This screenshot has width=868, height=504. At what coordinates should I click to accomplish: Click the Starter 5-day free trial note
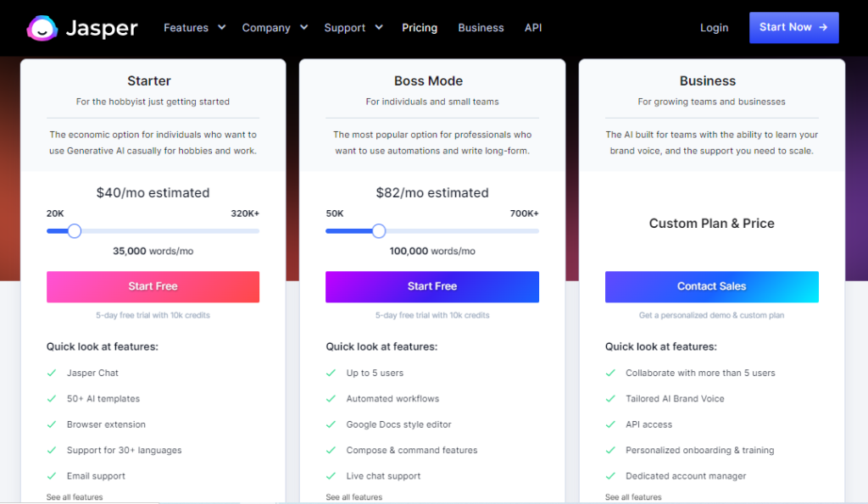153,315
